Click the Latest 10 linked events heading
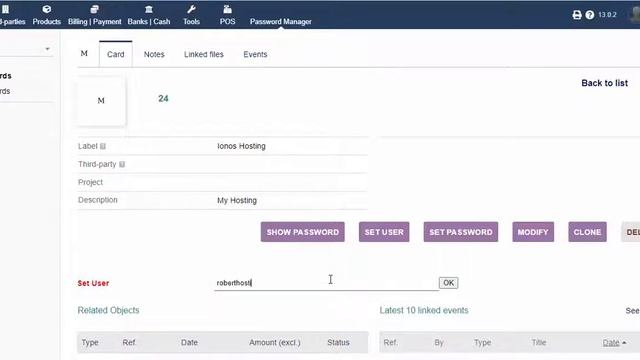Image resolution: width=640 pixels, height=360 pixels. coord(424,310)
